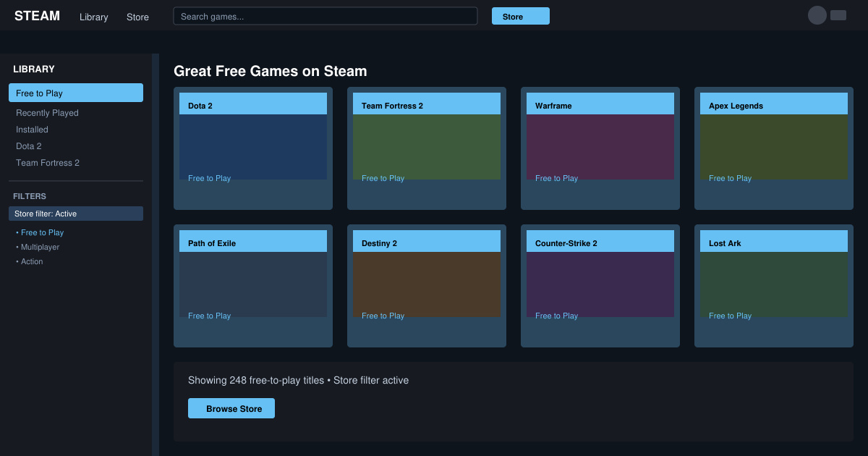Click the Store filter: Active bar

click(x=76, y=214)
